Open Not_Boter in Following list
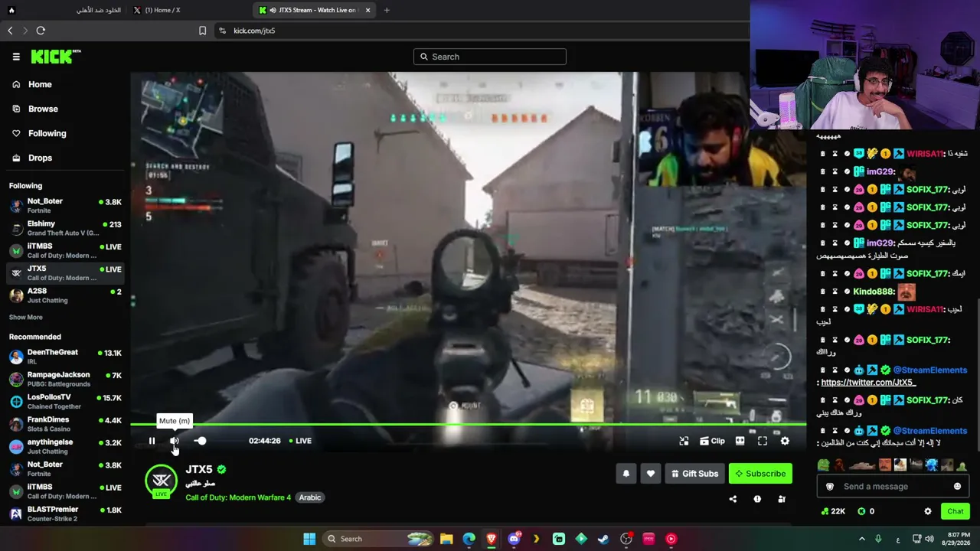This screenshot has height=551, width=980. [x=65, y=205]
